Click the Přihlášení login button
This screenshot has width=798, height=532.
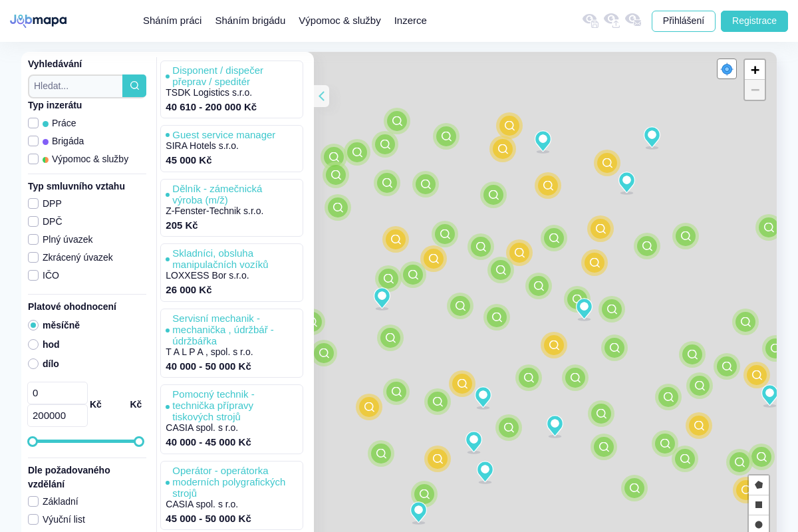point(684,21)
